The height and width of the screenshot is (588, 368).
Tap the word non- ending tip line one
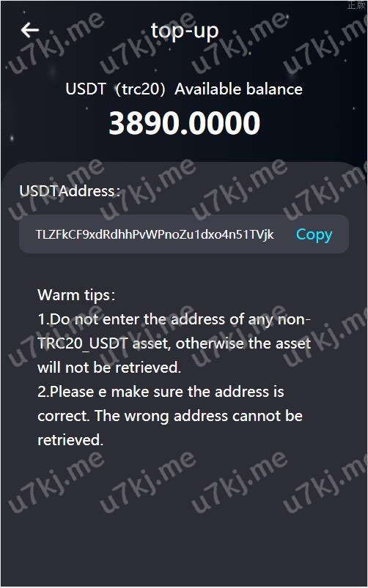coord(294,320)
